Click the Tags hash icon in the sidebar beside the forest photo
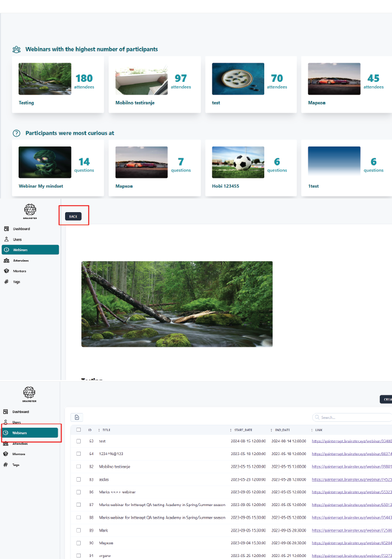392x559 pixels. (x=6, y=282)
